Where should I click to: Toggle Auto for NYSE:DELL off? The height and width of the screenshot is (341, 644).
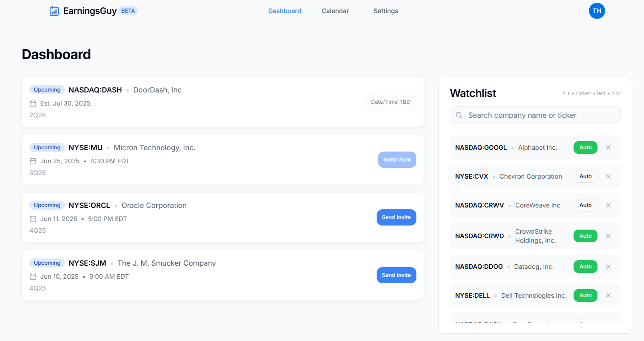pos(585,295)
